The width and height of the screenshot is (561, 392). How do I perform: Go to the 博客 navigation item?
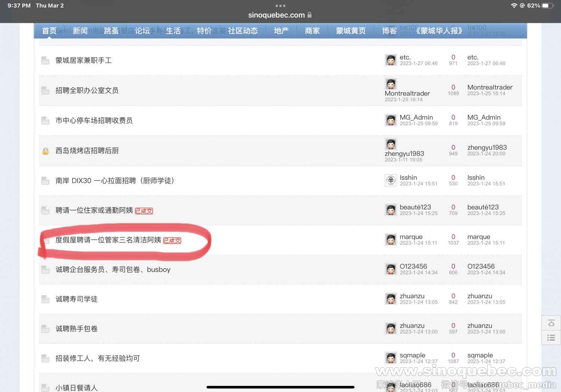[x=389, y=31]
